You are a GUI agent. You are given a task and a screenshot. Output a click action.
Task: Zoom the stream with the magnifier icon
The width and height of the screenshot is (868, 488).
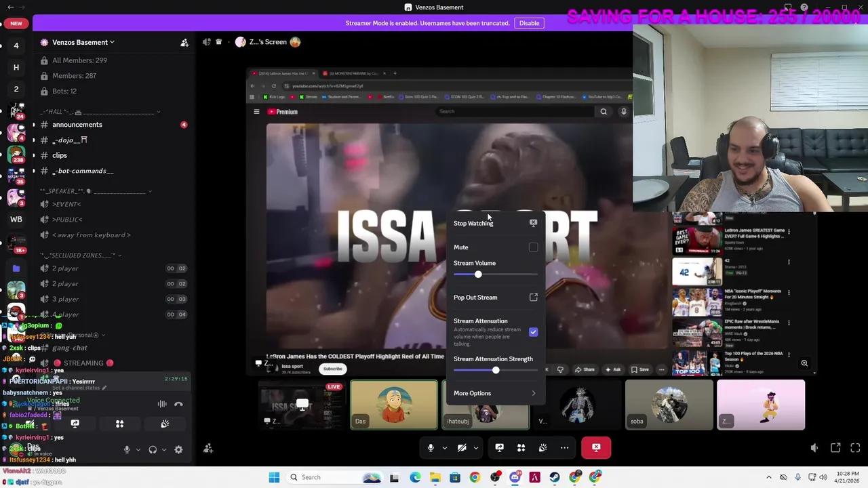click(804, 363)
